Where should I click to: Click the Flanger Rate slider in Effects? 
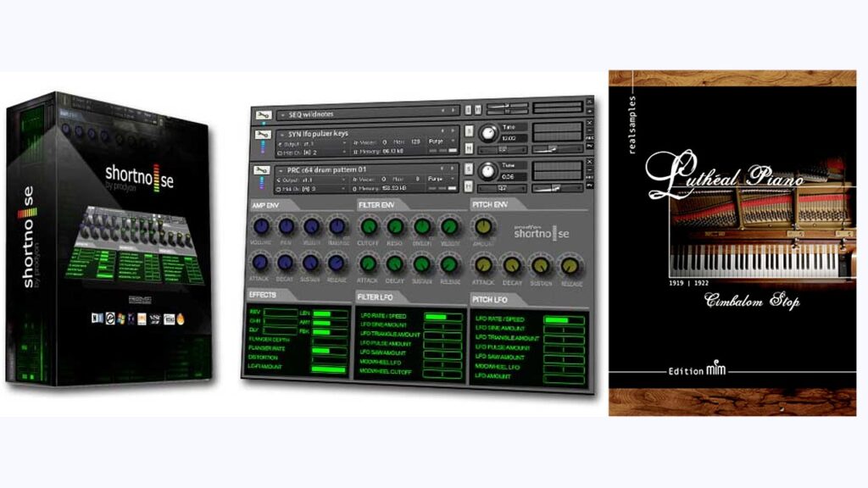point(330,350)
